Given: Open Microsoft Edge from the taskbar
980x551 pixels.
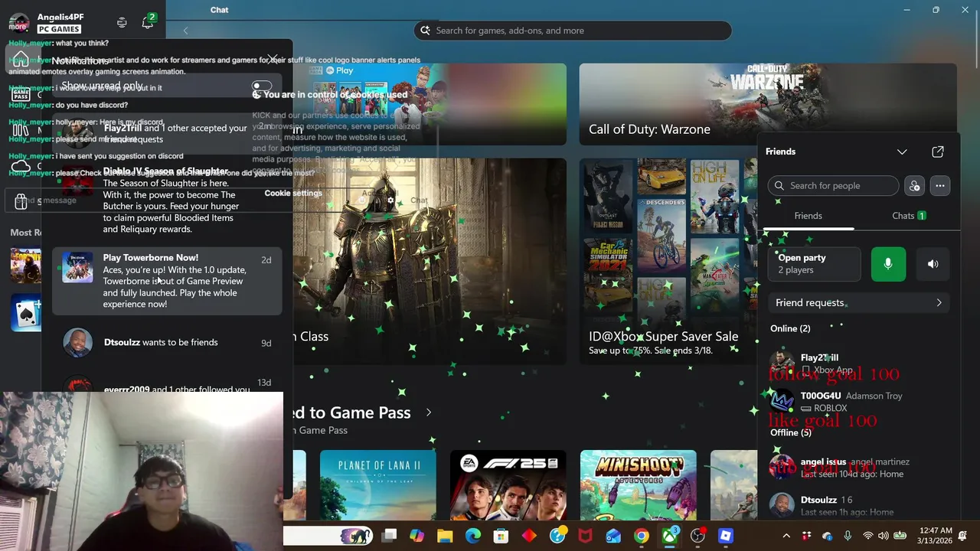Looking at the screenshot, I should click(473, 536).
